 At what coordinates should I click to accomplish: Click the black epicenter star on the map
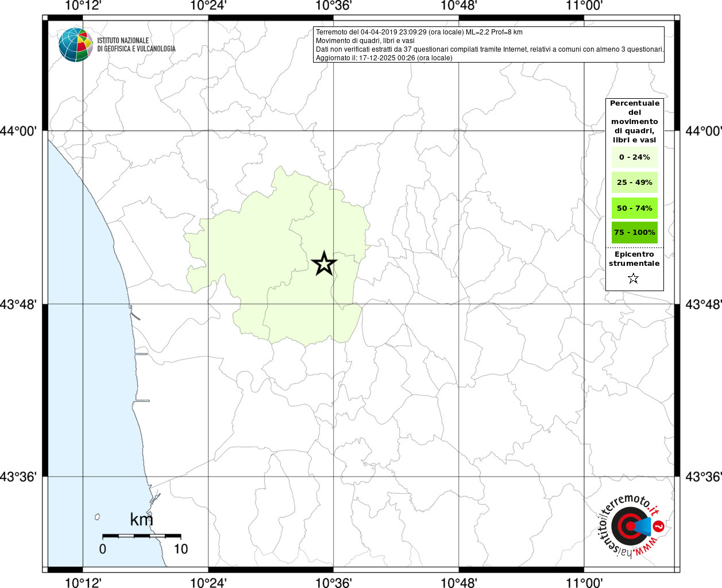point(324,264)
